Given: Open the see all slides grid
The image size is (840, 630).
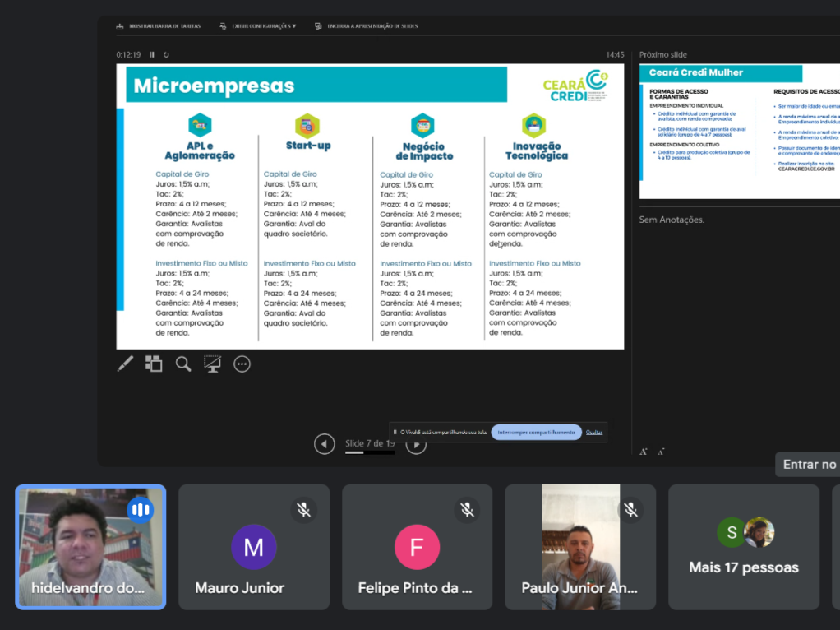Looking at the screenshot, I should tap(154, 364).
